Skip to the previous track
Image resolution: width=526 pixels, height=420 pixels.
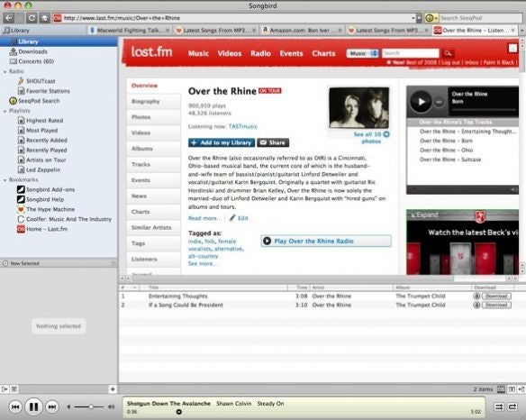tap(15, 406)
